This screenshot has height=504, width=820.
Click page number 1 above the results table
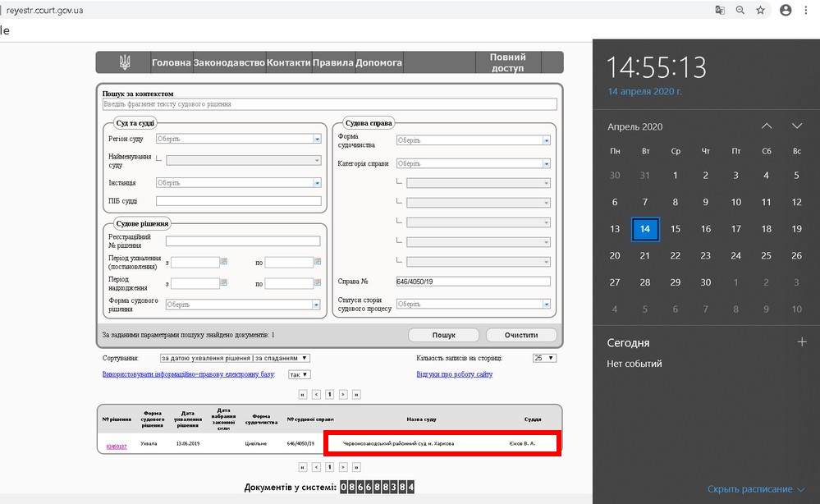[329, 395]
